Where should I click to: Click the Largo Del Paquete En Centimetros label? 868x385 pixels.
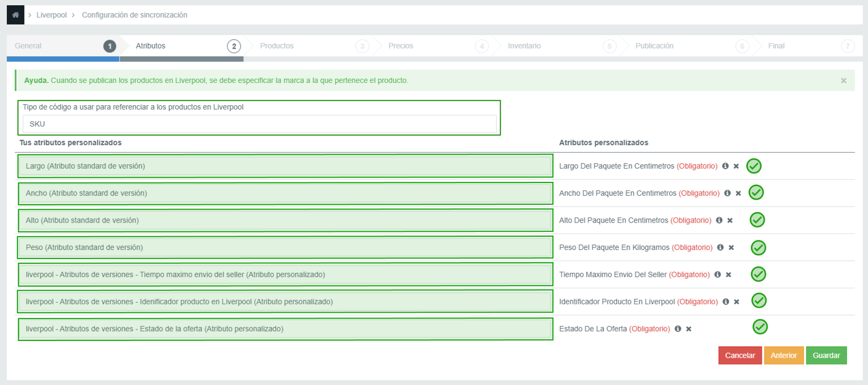click(x=617, y=166)
